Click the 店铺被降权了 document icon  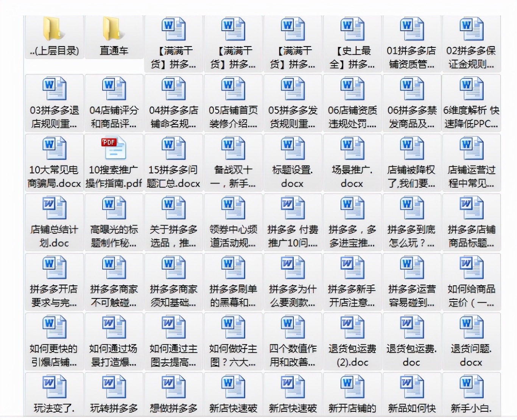(x=412, y=148)
